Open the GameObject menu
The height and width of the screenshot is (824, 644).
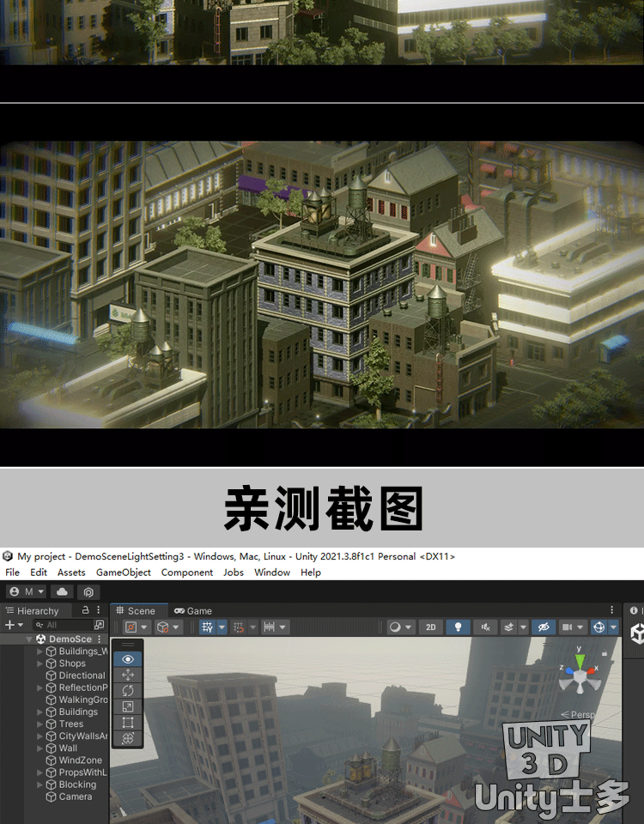[x=124, y=573]
